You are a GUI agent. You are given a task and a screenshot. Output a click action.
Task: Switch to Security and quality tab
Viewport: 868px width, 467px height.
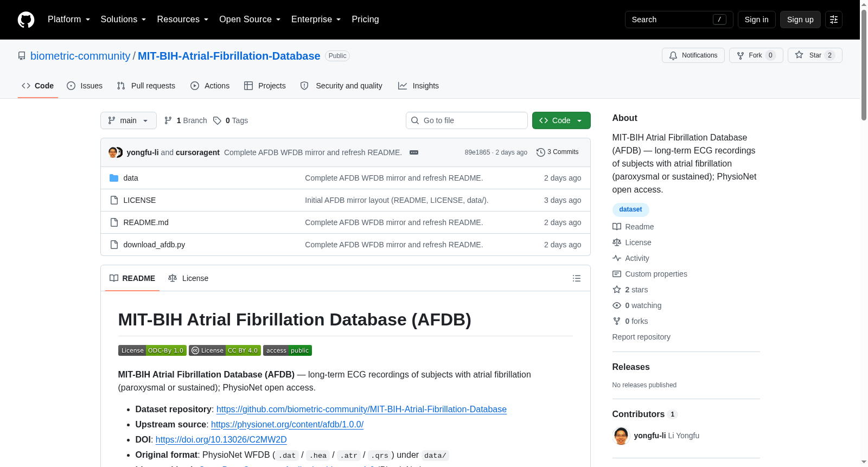(x=341, y=86)
